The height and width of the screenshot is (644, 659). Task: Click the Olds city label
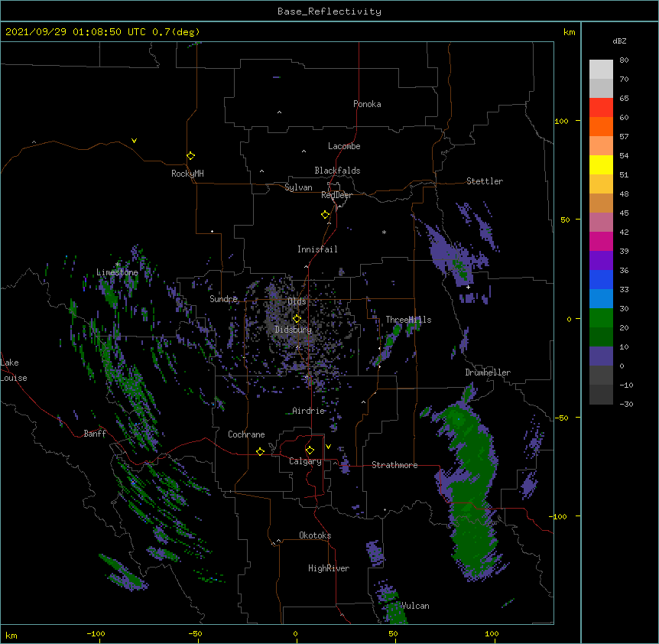pyautogui.click(x=297, y=301)
